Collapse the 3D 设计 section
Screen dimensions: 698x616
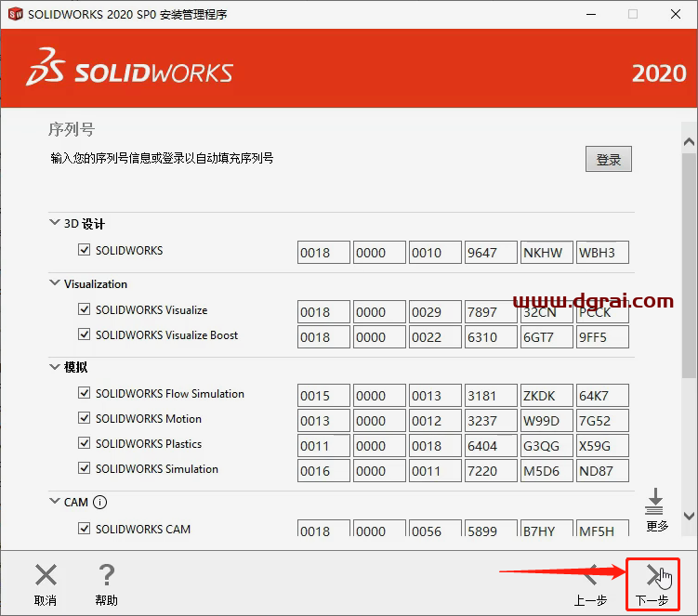click(x=54, y=222)
